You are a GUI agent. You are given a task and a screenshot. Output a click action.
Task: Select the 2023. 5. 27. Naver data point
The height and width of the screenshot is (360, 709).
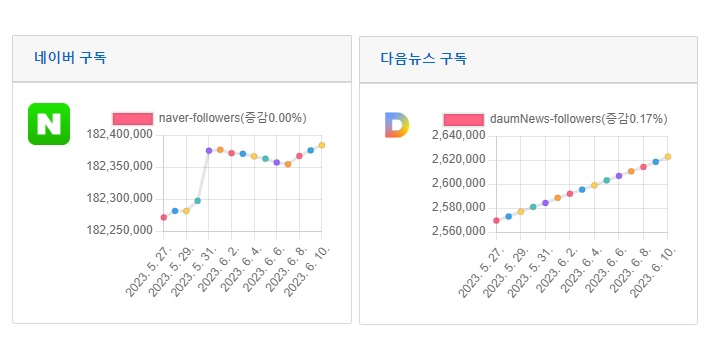tap(164, 218)
